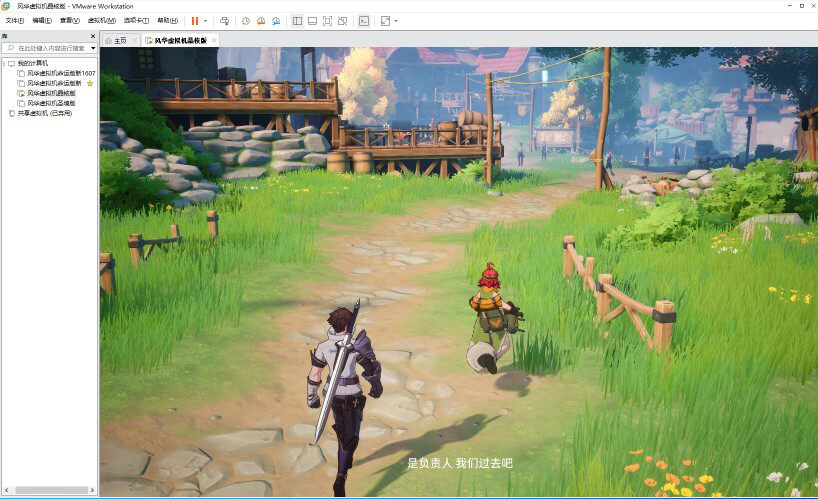Click the VMware Workstation title bar icon
The image size is (818, 499).
point(6,6)
